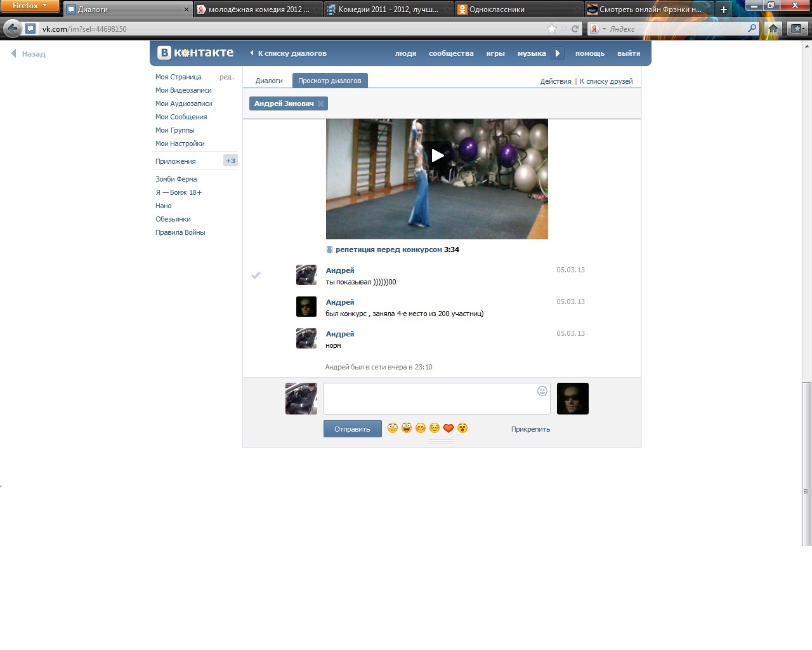
Task: Bookmark this page with the star icon
Action: [551, 29]
